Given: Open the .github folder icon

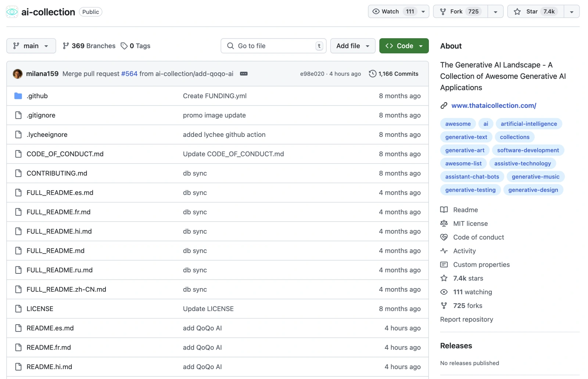Looking at the screenshot, I should [18, 96].
